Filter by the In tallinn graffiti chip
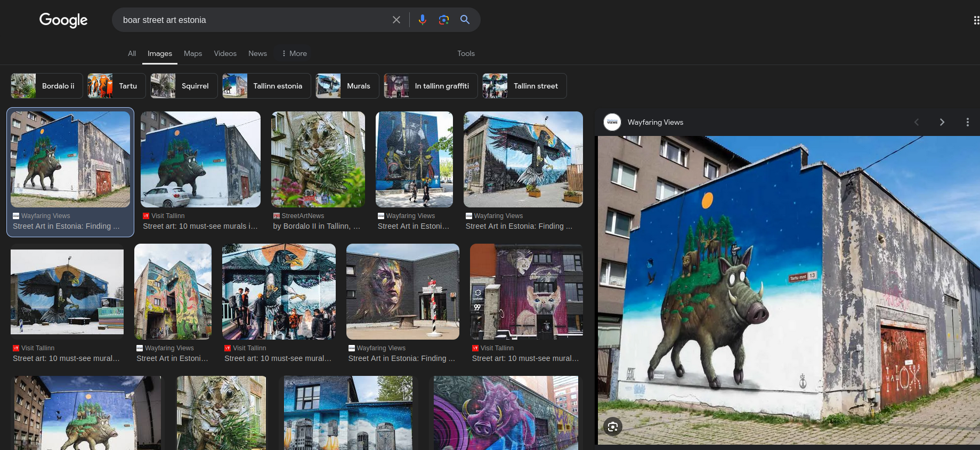 (x=431, y=86)
